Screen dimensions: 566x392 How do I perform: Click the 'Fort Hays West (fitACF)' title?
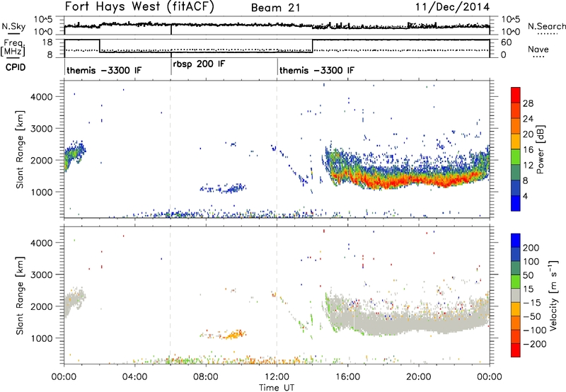coord(139,6)
